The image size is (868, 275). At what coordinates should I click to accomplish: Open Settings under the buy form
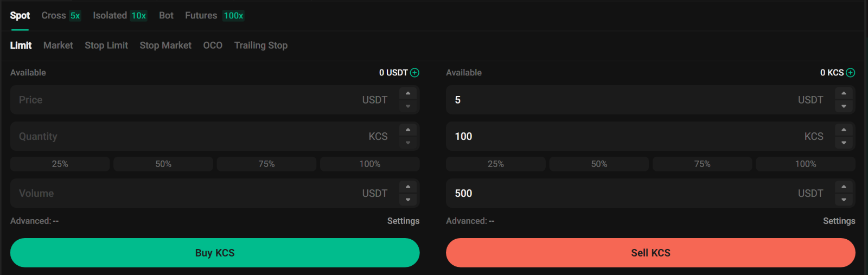pos(403,221)
